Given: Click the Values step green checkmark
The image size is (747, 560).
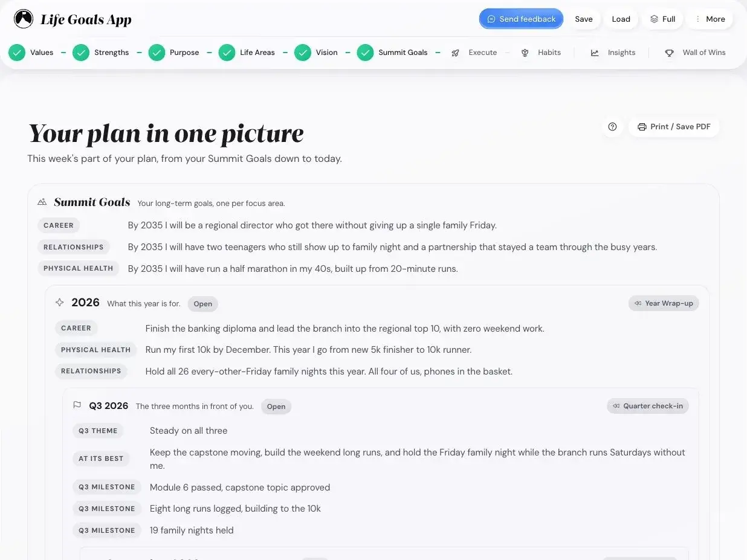Looking at the screenshot, I should click(17, 53).
